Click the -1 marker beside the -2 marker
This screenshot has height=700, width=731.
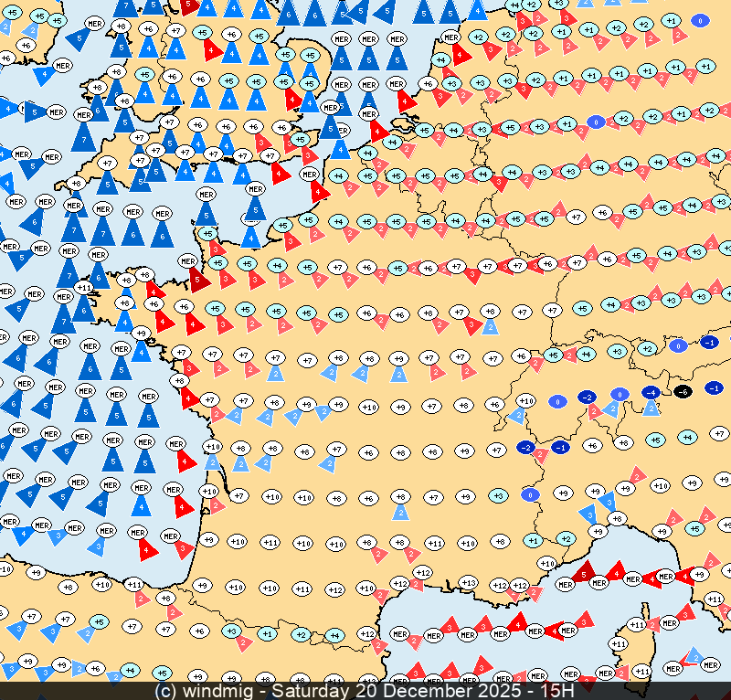(x=560, y=447)
